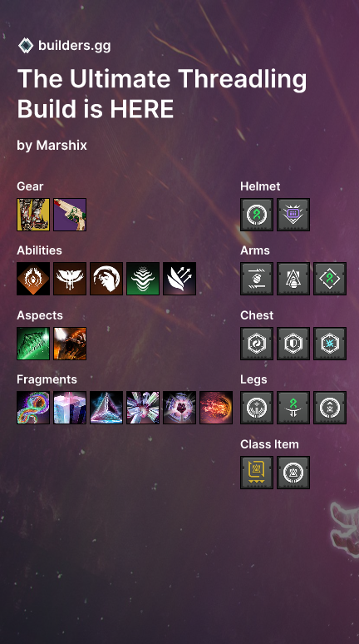Select the exotic leg armor gear icon
The width and height of the screenshot is (359, 644).
[x=33, y=215]
